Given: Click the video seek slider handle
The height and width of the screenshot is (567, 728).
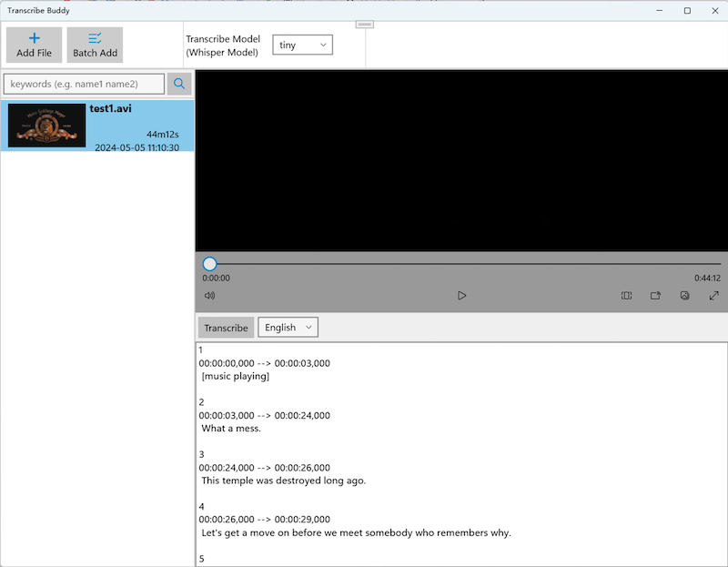Looking at the screenshot, I should (210, 264).
